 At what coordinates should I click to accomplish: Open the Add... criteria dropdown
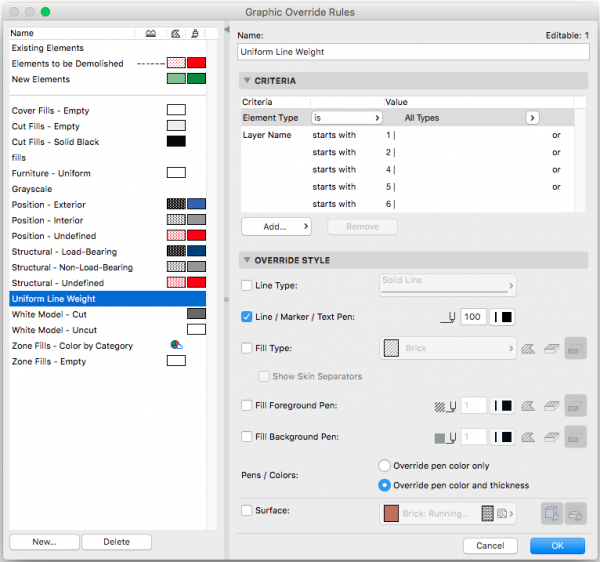click(275, 227)
